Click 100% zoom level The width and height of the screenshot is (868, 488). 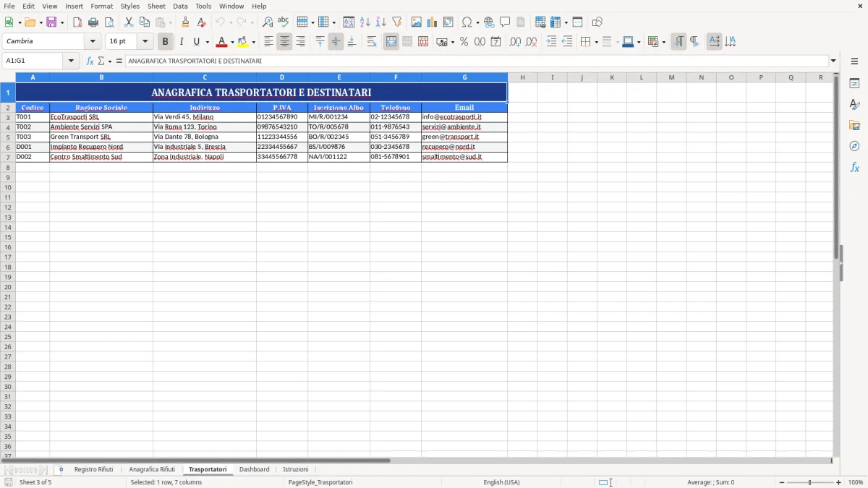856,482
